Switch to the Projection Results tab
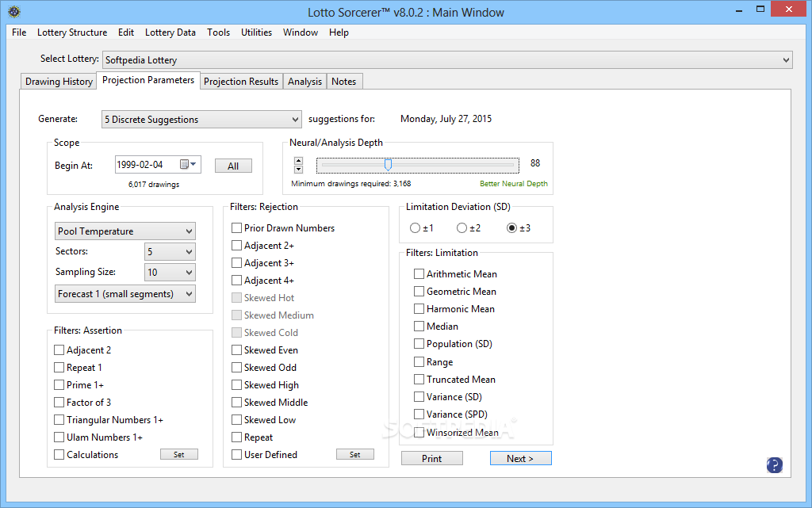This screenshot has height=508, width=812. point(241,81)
